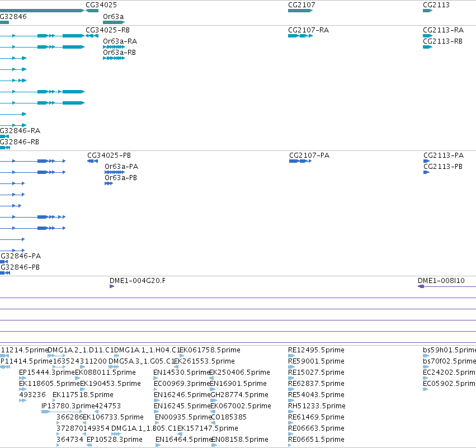
Task: Click the EK106733.5prime EST label
Action: pos(113,417)
